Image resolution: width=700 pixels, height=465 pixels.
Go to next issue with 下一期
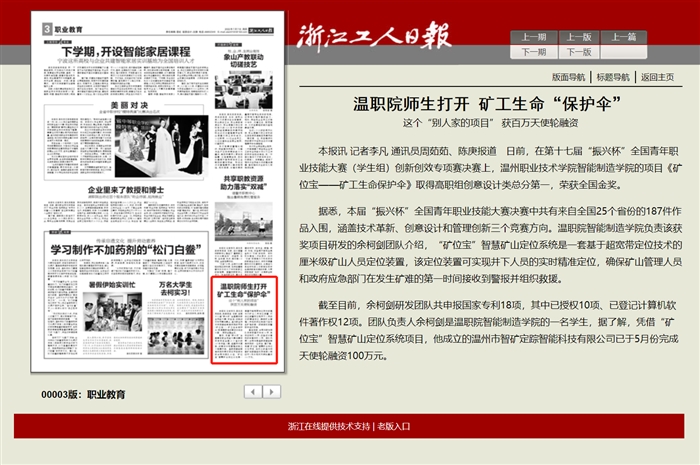point(534,52)
